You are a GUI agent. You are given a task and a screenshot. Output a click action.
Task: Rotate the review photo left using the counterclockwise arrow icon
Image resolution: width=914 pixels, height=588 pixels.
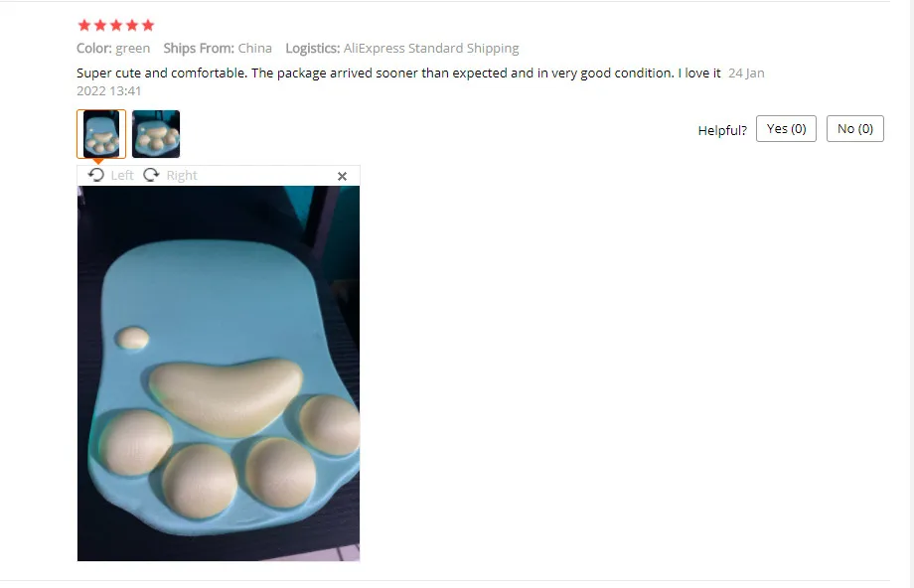coord(96,175)
